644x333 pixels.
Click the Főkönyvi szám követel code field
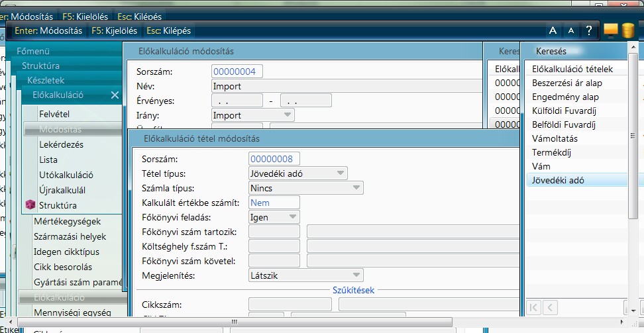point(274,261)
